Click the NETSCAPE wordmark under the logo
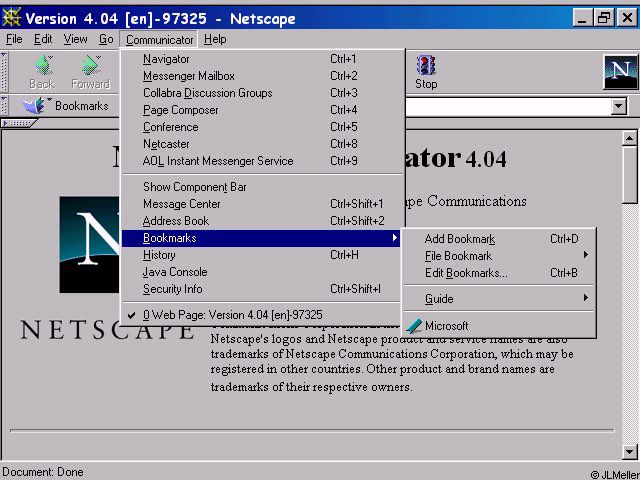Viewport: 640px width, 480px height. click(107, 330)
